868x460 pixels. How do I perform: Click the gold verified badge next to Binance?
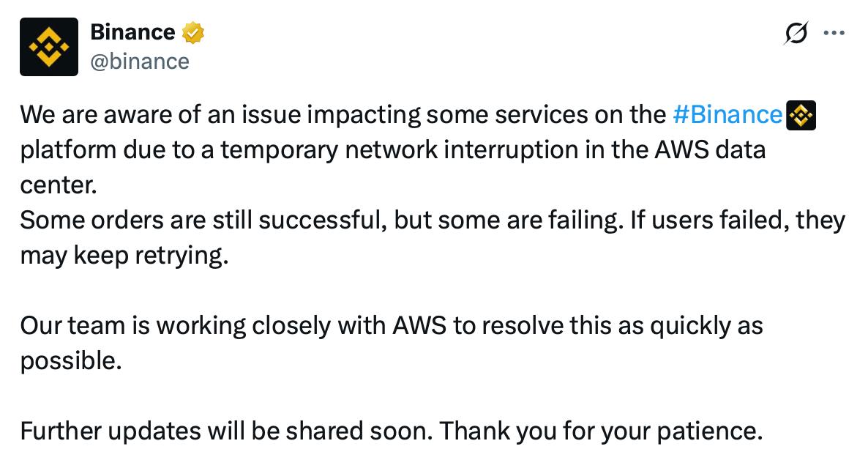tap(193, 33)
